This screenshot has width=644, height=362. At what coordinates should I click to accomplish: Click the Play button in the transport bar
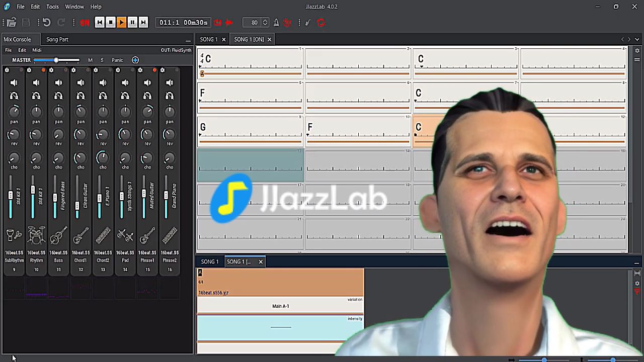point(121,22)
